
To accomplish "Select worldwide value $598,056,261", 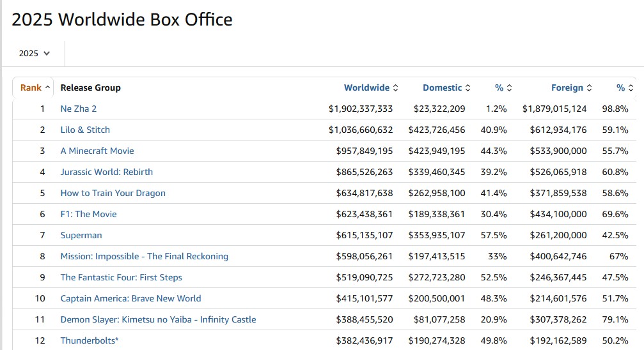I will (x=365, y=257).
